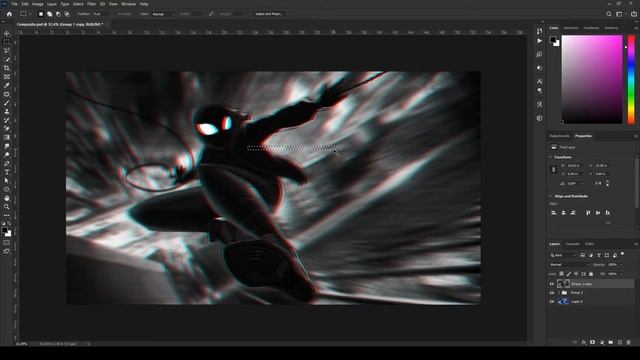Choose Intersect with selection mode icon

point(67,14)
